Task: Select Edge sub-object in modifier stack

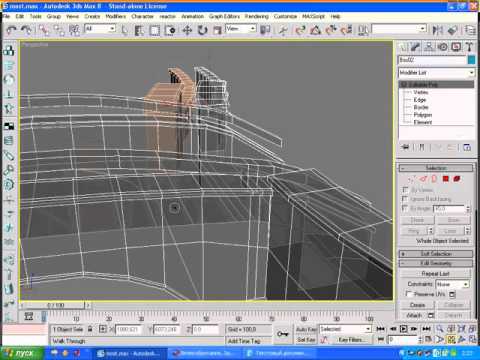Action: (x=420, y=100)
